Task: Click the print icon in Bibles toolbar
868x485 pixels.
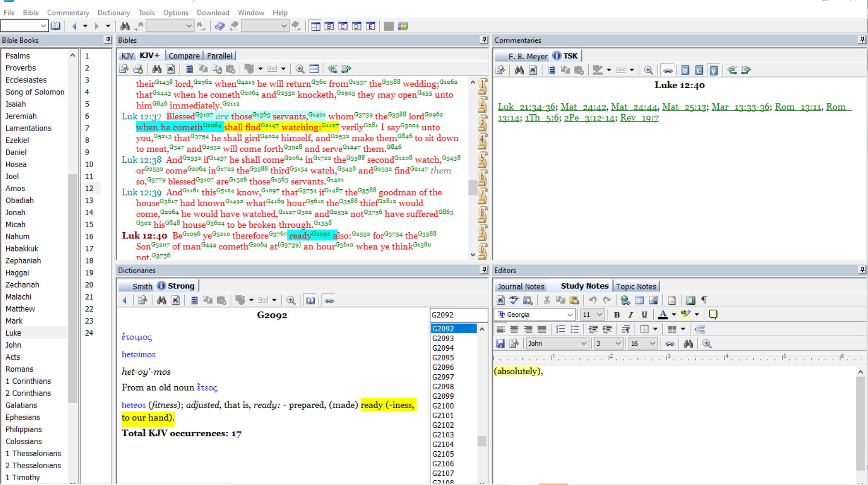Action: [138, 69]
